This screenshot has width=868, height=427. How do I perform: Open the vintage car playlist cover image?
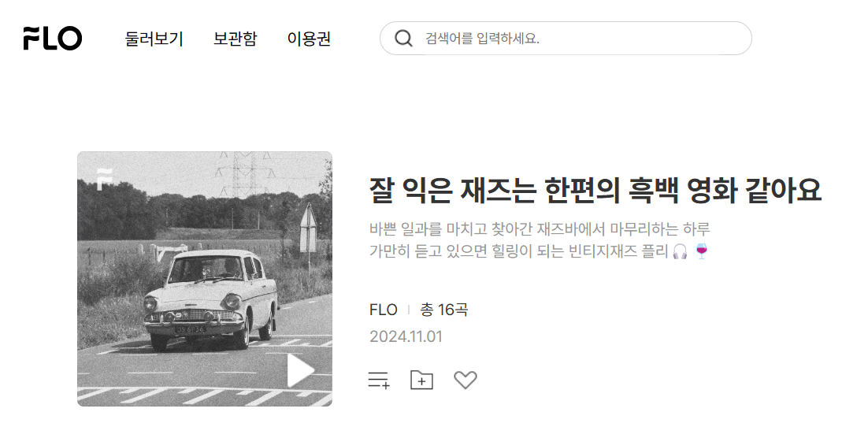pos(204,279)
